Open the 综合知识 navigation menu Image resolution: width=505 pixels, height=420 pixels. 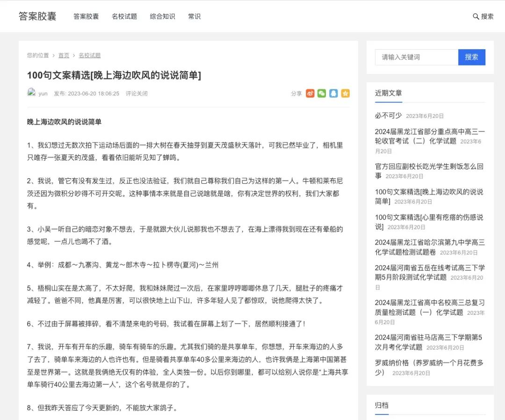click(162, 16)
